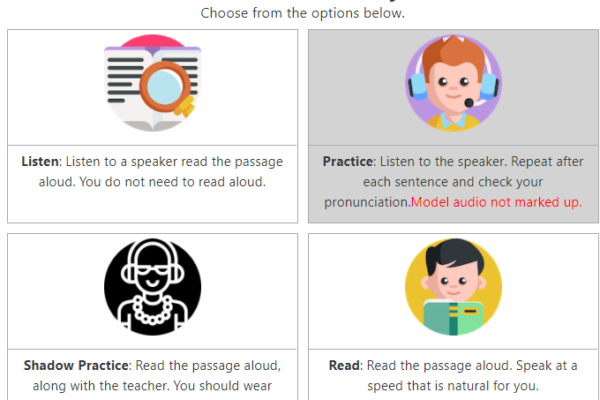
Task: Open the Shadow Practice option text
Action: (152, 376)
